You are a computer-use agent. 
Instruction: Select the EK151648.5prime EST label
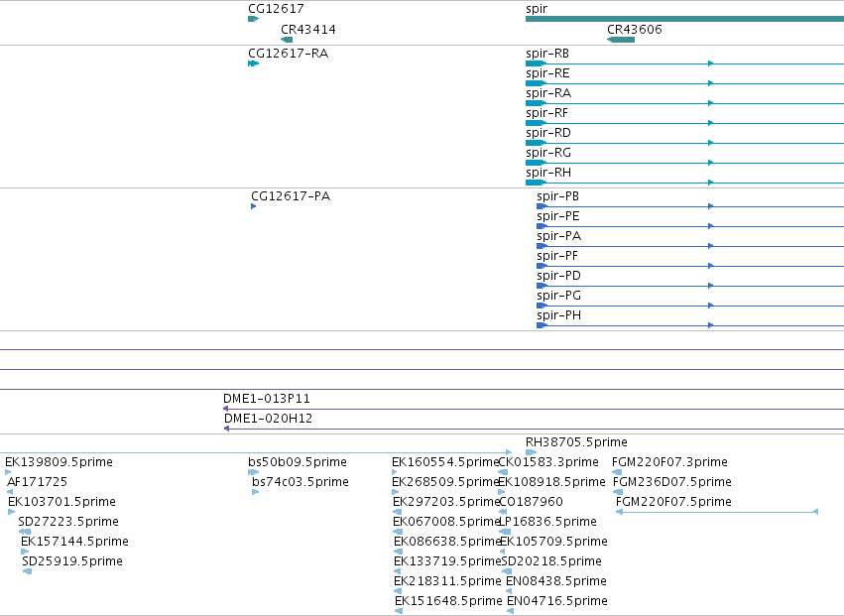[x=448, y=602]
